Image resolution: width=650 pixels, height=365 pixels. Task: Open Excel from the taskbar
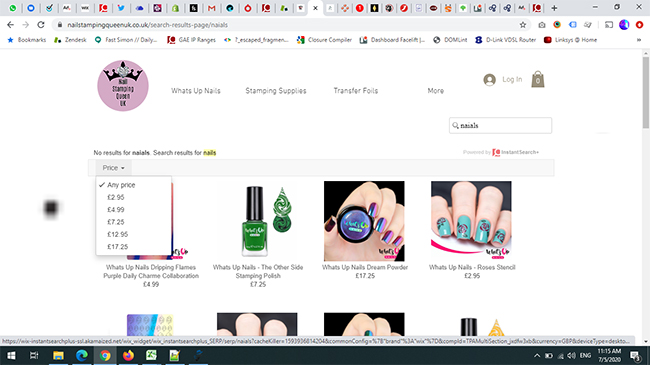[151, 355]
